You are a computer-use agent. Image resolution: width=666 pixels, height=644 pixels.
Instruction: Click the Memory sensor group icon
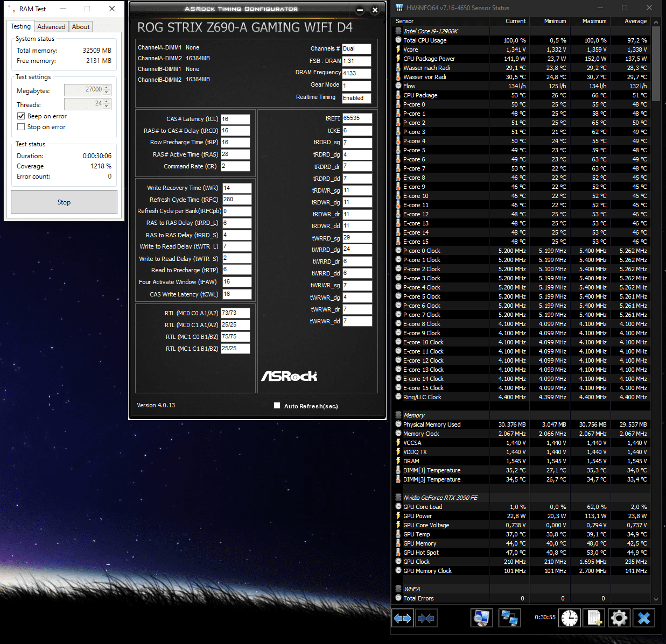(x=398, y=415)
